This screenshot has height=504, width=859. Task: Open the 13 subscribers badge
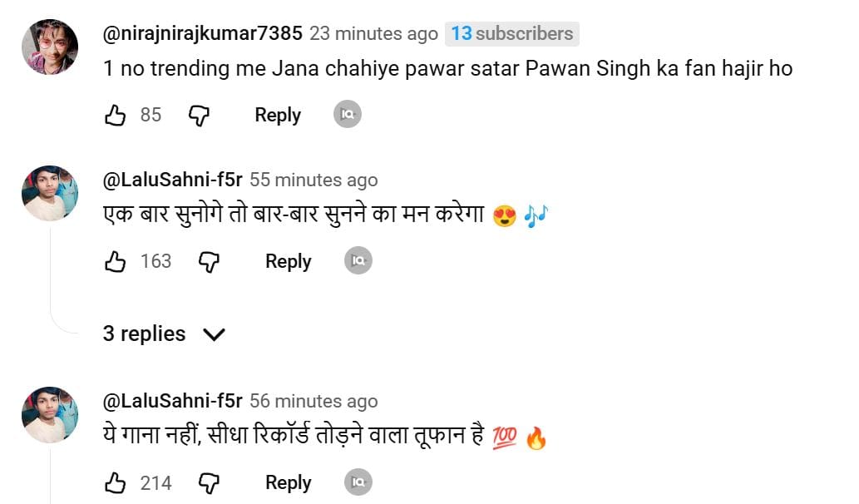(512, 34)
